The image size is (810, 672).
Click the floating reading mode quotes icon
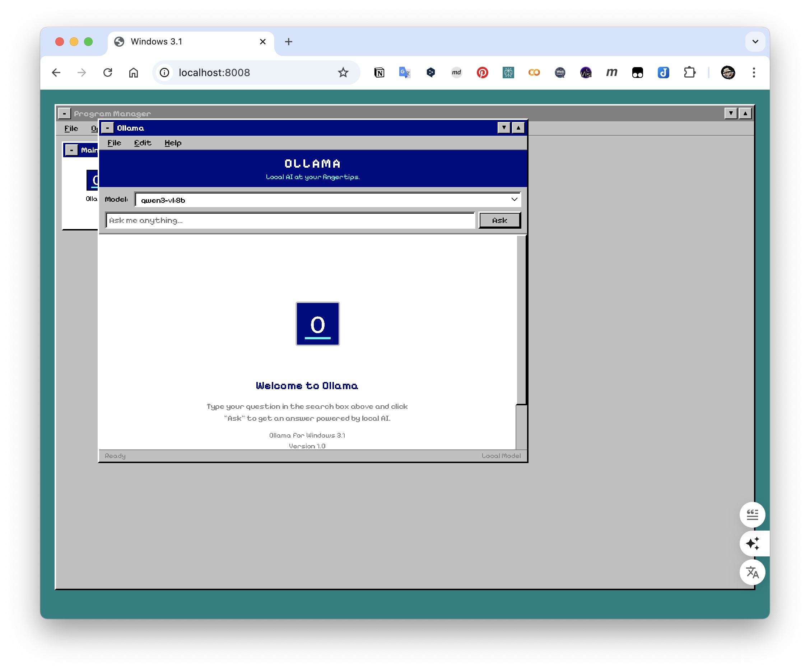(x=752, y=514)
